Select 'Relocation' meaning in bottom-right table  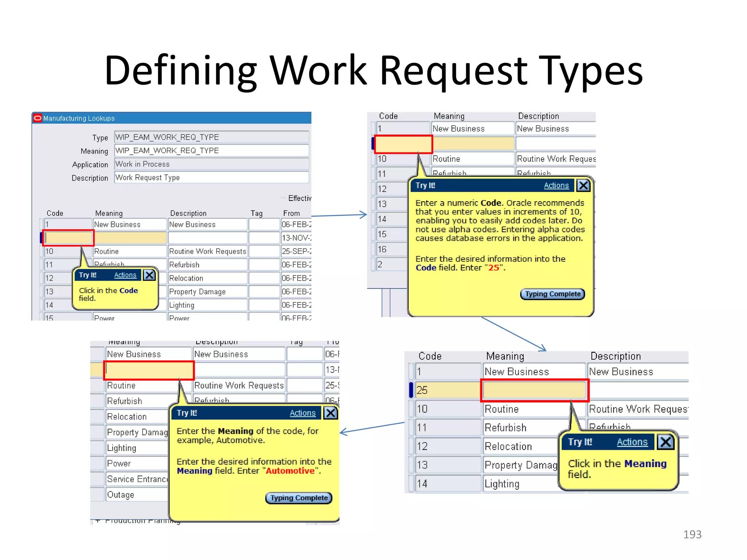[x=521, y=446]
